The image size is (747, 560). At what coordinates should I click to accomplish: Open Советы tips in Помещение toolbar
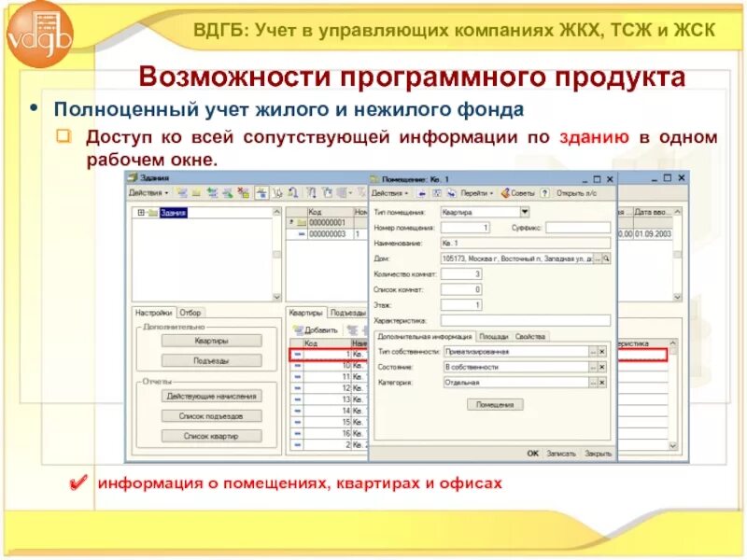[x=517, y=193]
